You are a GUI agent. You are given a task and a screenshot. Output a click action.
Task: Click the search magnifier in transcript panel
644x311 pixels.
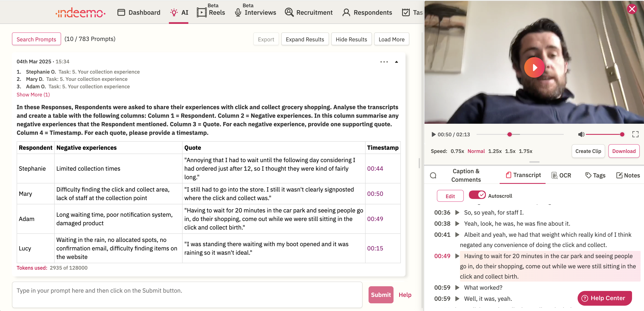433,175
